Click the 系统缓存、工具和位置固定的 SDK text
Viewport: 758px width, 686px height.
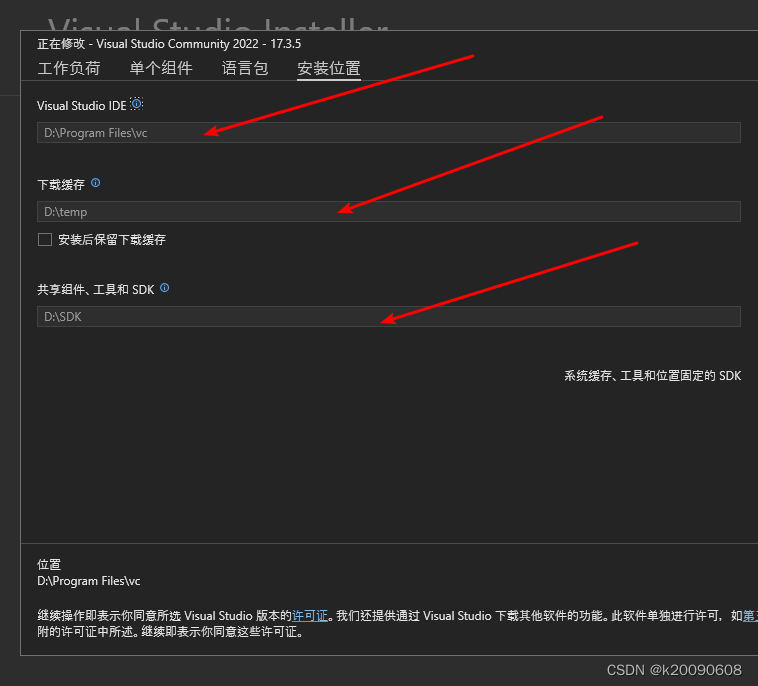652,376
